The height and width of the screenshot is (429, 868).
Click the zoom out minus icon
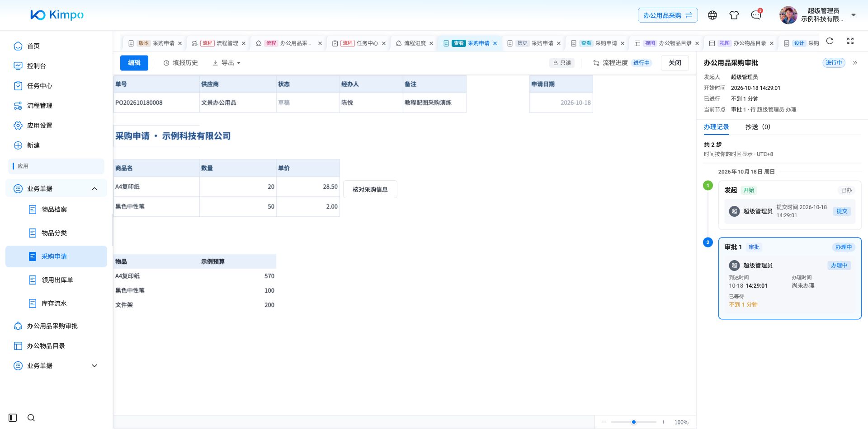pos(604,422)
